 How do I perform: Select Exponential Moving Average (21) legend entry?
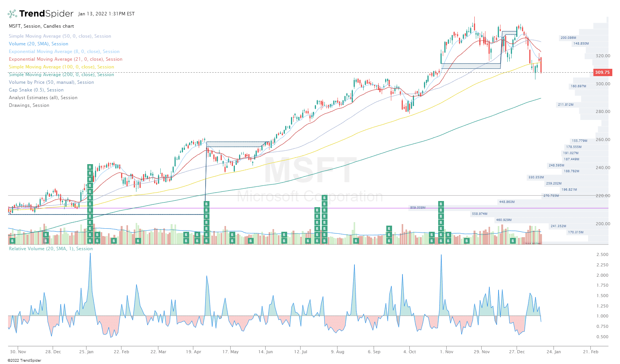[66, 59]
